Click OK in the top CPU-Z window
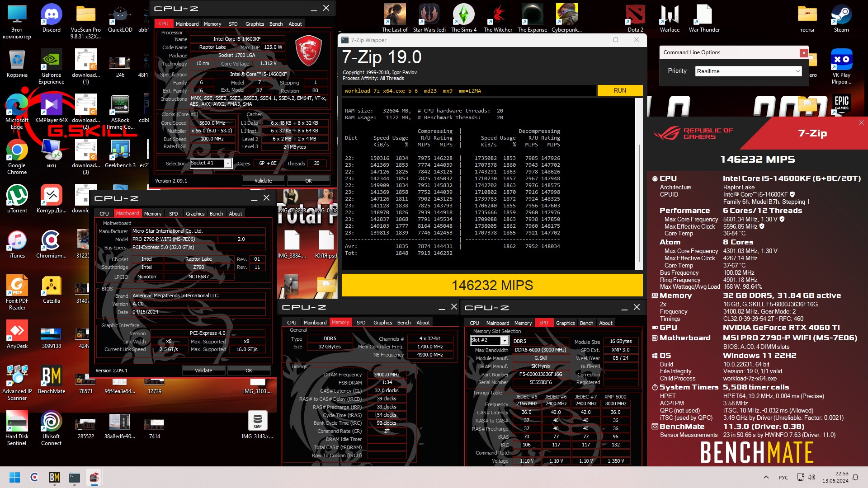Viewport: 868px width, 488px height. 308,181
